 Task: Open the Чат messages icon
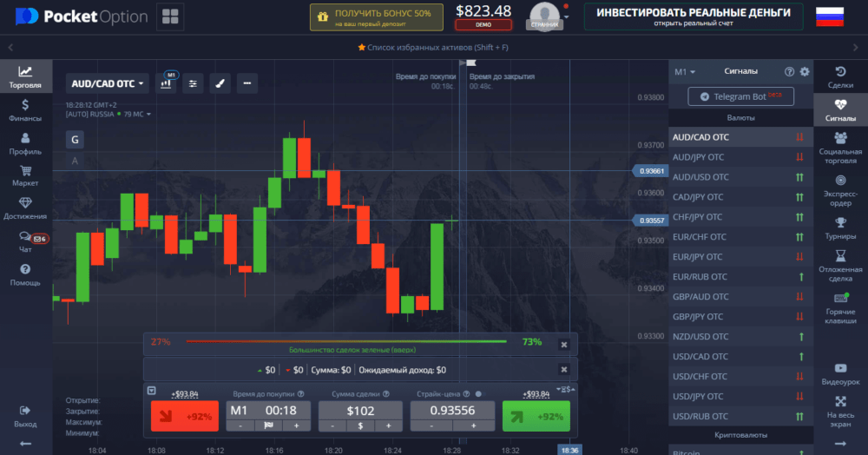pyautogui.click(x=25, y=241)
